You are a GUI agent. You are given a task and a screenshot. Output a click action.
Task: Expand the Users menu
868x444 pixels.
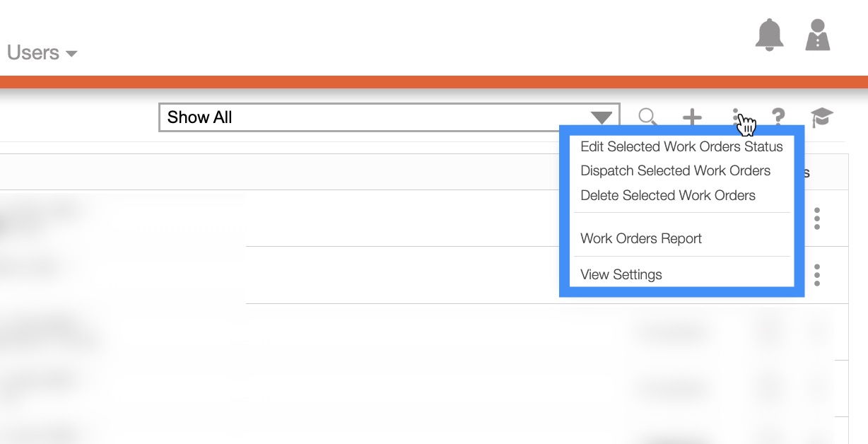pos(42,53)
